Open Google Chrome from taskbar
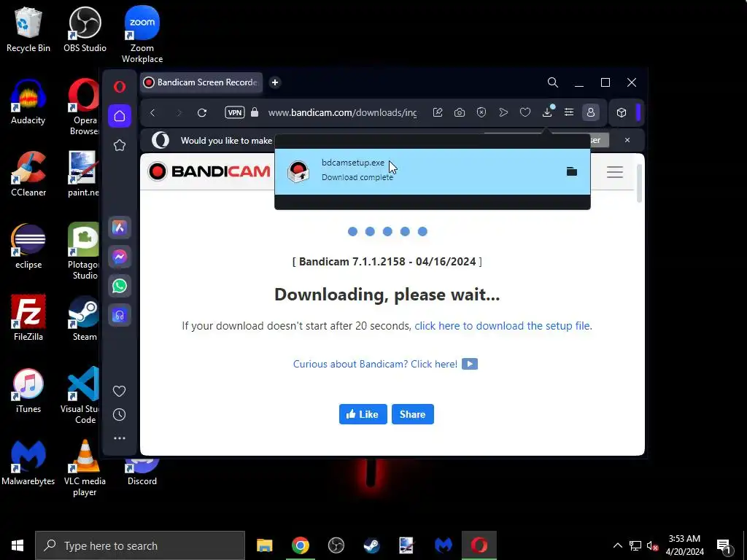747x560 pixels. click(300, 545)
